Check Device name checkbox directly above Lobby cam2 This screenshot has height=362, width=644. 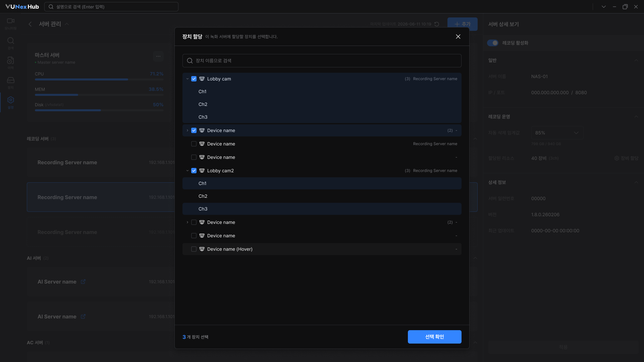194,157
